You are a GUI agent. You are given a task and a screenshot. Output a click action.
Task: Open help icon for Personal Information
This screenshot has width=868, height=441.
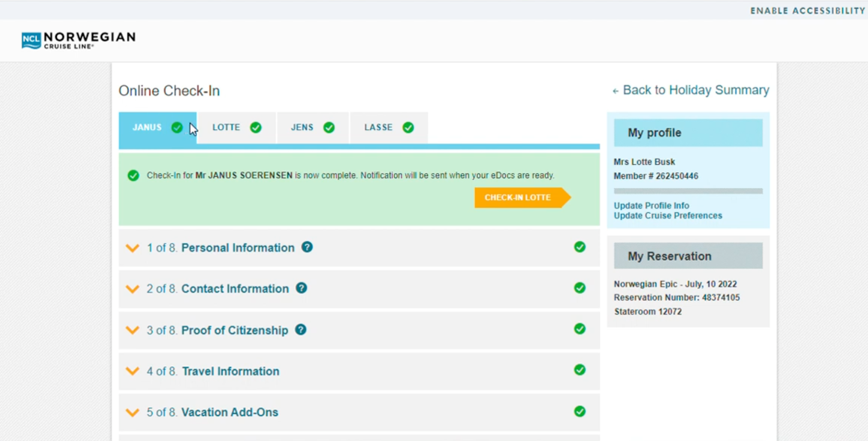click(x=307, y=247)
